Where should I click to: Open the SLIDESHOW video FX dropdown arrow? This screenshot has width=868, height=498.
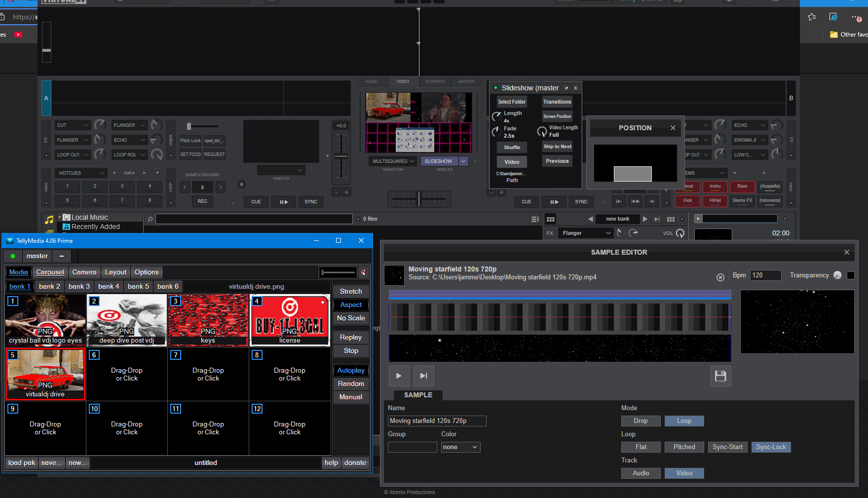[x=463, y=161]
